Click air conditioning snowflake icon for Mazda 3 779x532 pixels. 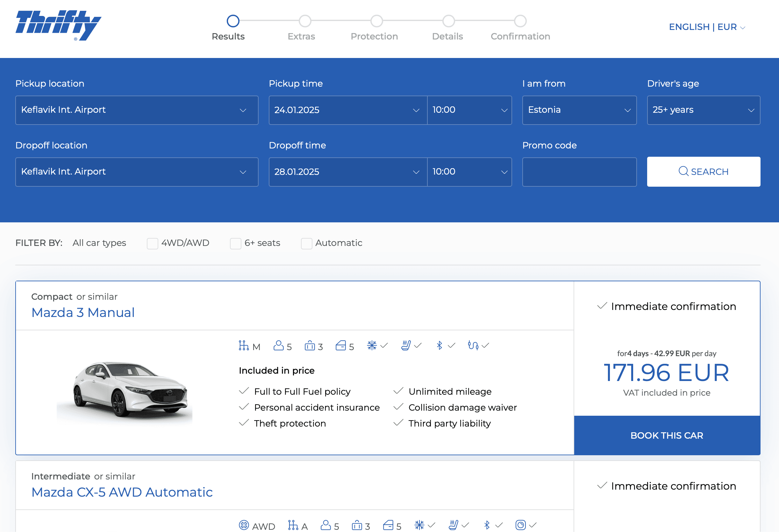tap(372, 346)
